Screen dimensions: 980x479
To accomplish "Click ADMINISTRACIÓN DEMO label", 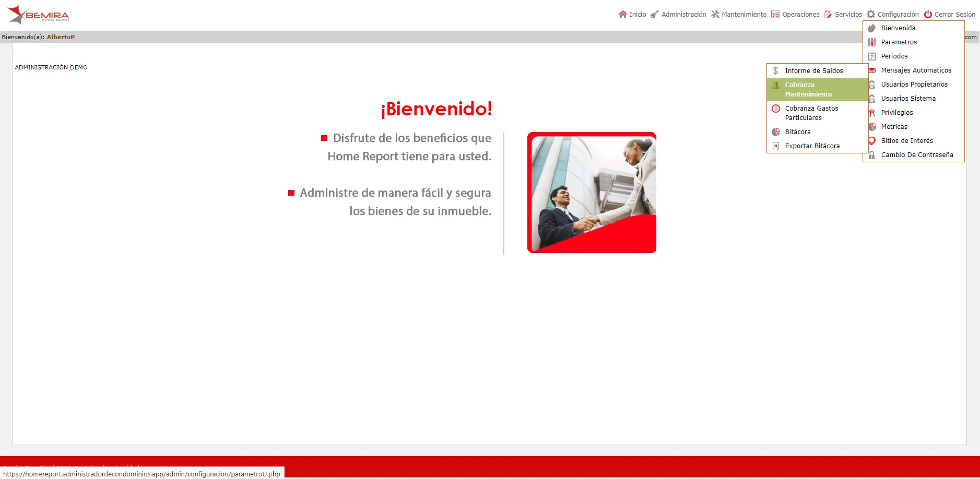I will point(51,67).
